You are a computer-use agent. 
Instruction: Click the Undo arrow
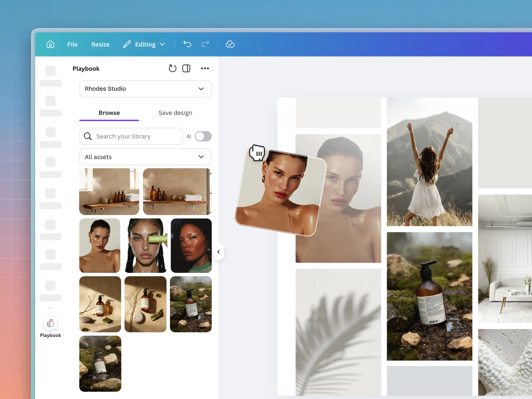(187, 44)
